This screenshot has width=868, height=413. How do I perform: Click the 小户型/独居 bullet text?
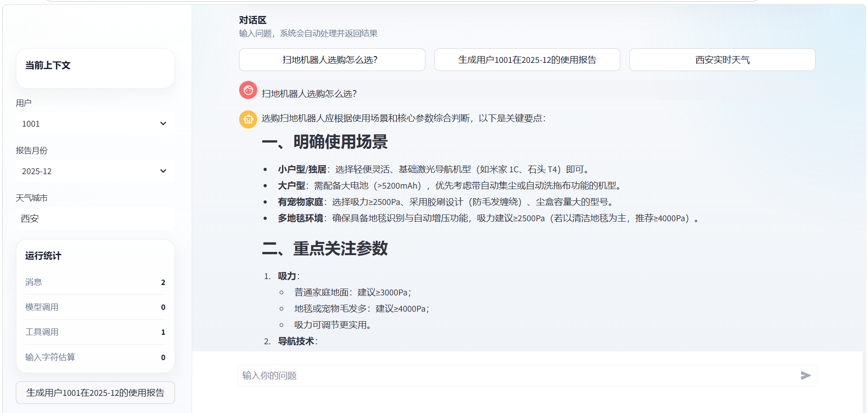[x=434, y=169]
